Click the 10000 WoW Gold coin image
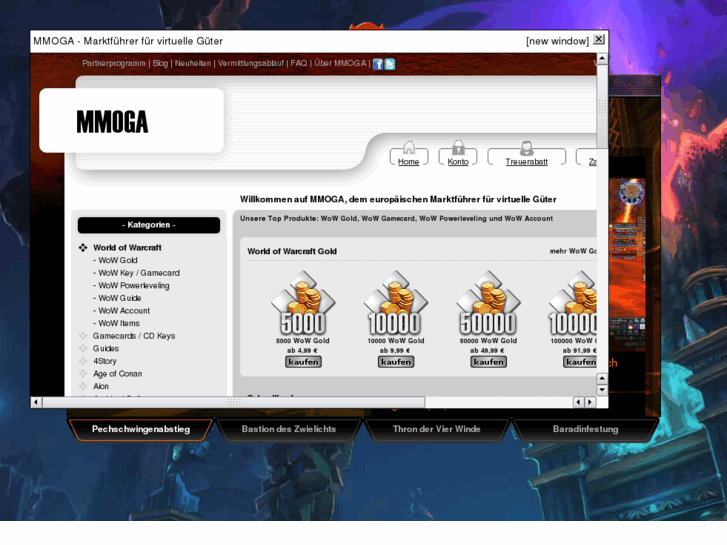Screen dimensions: 727x545 click(395, 302)
